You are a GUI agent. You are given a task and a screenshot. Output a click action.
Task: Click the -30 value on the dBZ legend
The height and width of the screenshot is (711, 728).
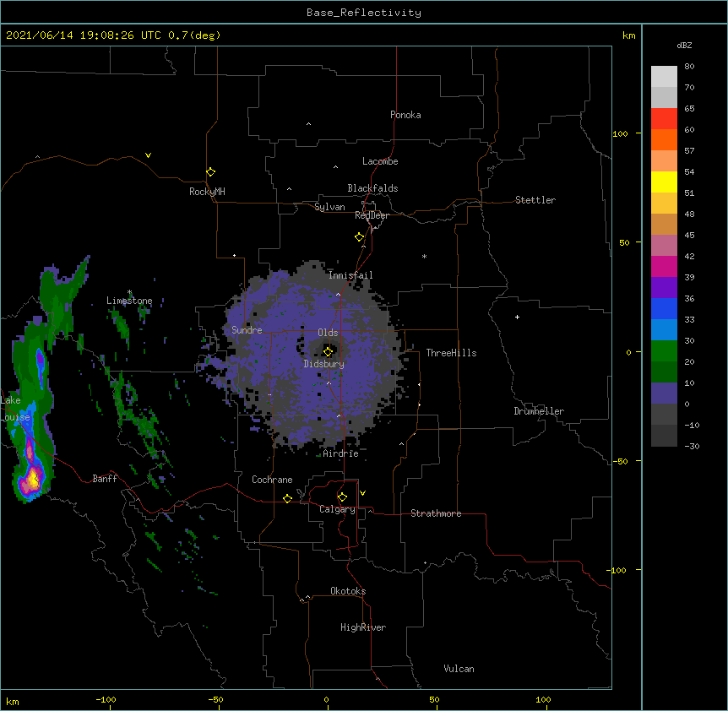point(692,446)
